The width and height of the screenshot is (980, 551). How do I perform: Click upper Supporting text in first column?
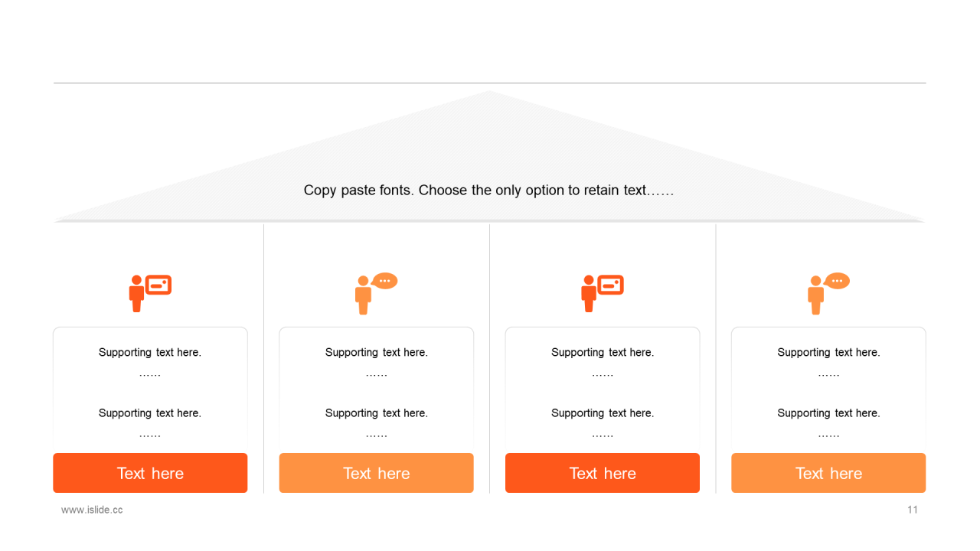pyautogui.click(x=150, y=353)
